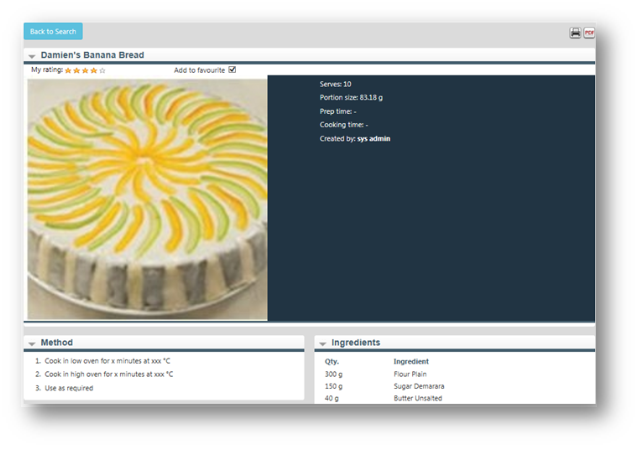Collapse the Ingredients section
Screen dimensions: 639x449
click(322, 343)
